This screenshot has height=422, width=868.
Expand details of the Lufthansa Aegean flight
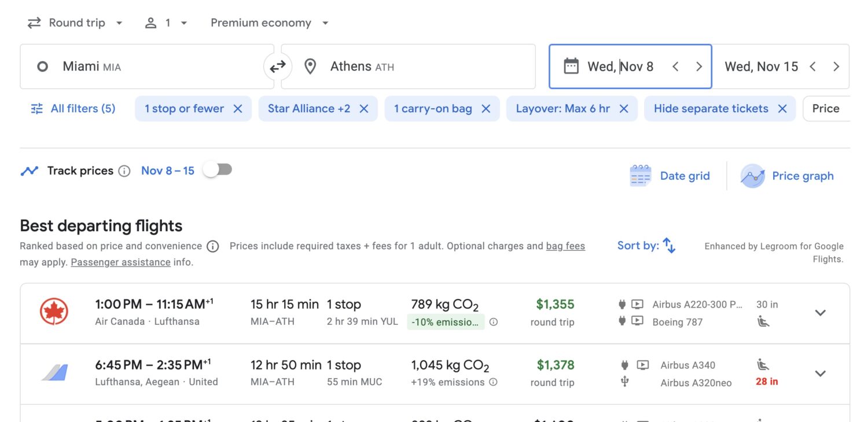(820, 373)
